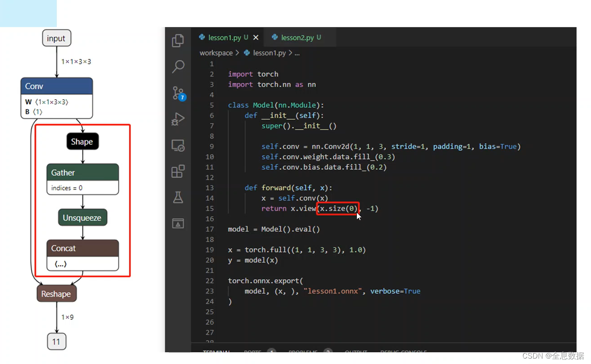
Task: Click line number 2 in the gutter
Action: tap(211, 74)
